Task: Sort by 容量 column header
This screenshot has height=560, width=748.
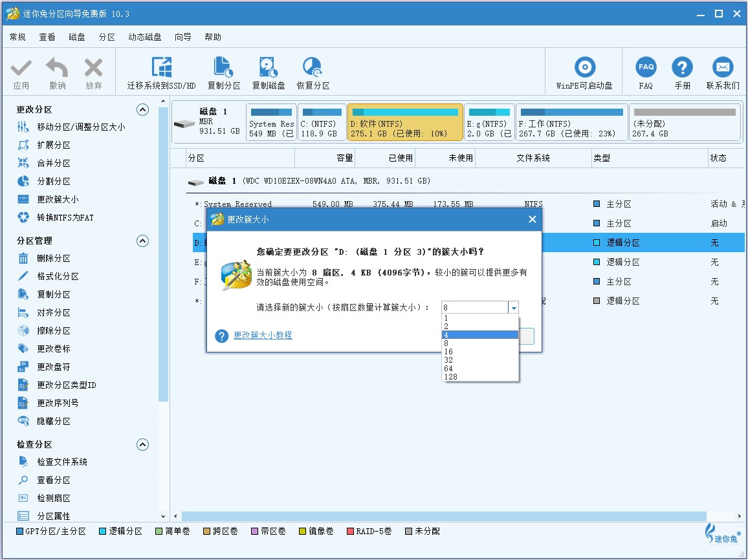Action: point(325,158)
